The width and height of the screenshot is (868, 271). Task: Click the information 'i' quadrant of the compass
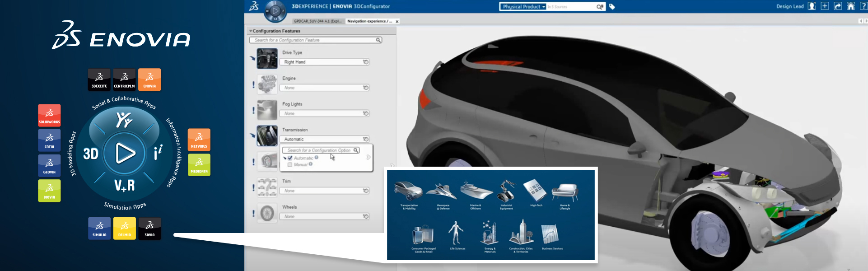pyautogui.click(x=158, y=153)
